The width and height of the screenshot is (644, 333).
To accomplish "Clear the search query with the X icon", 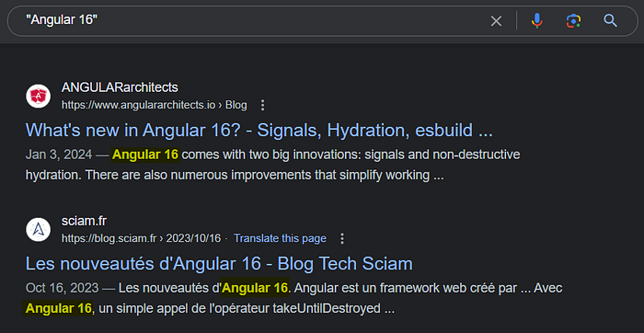I will tap(496, 21).
